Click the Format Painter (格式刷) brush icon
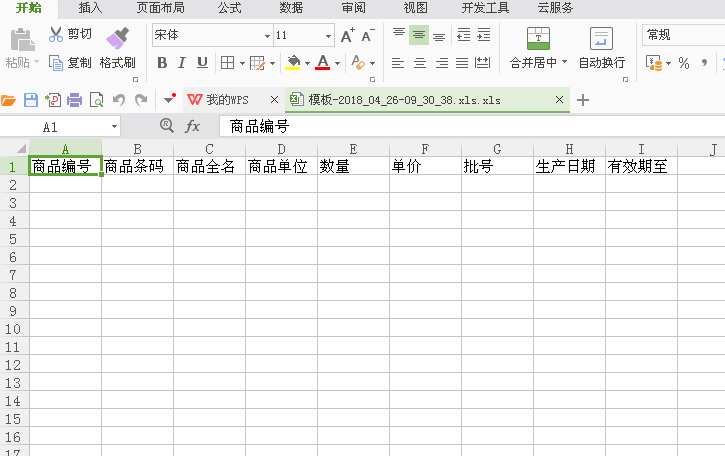The height and width of the screenshot is (456, 725). (x=117, y=39)
